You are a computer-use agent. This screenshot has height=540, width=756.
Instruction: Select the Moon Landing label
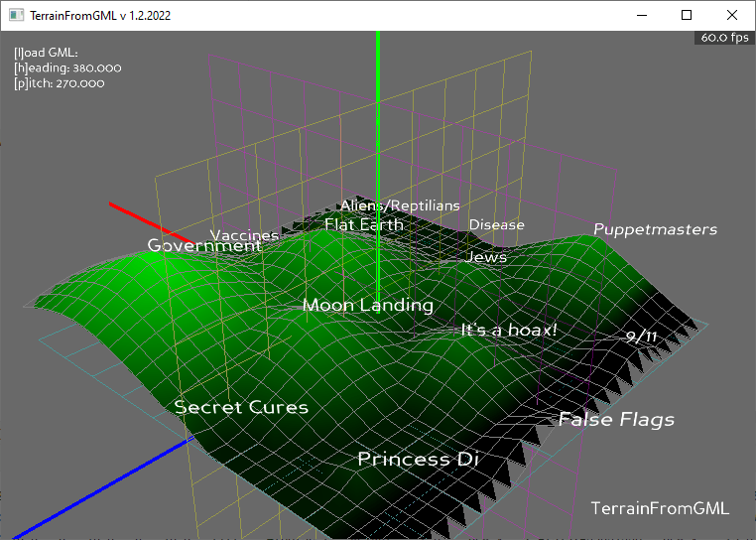tap(367, 305)
